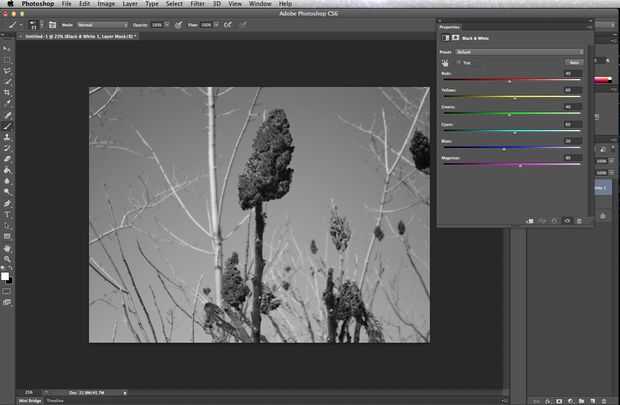The image size is (620, 405).
Task: Select the Horizontal Type tool
Action: point(7,215)
